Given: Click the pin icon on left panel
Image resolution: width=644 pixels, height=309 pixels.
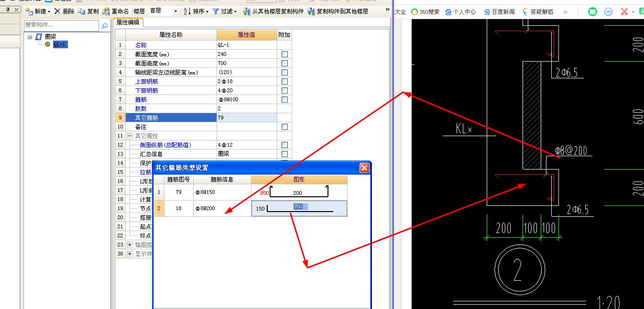Looking at the screenshot, I should coord(8,10).
